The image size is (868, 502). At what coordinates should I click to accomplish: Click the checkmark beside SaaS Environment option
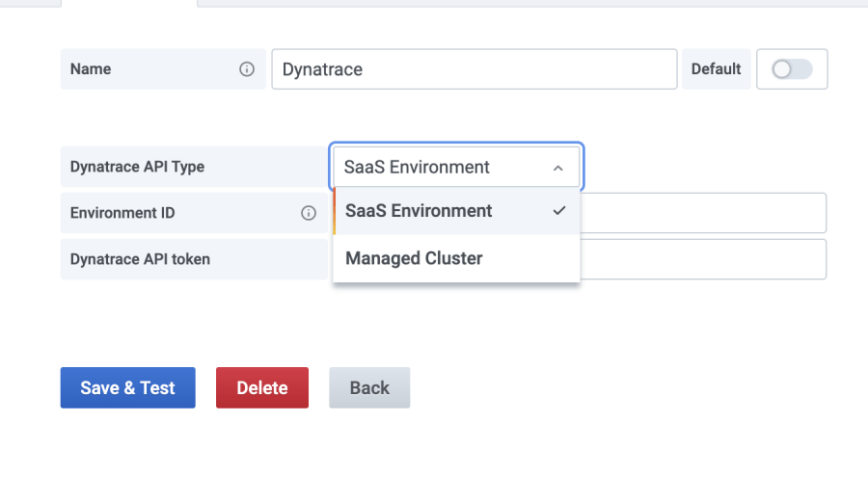pyautogui.click(x=559, y=211)
